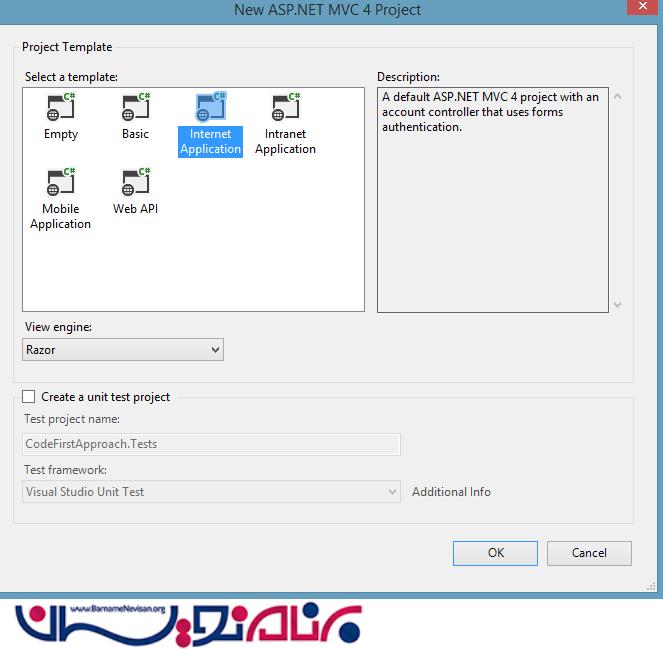Click the description text box
The width and height of the screenshot is (663, 649).
click(493, 200)
